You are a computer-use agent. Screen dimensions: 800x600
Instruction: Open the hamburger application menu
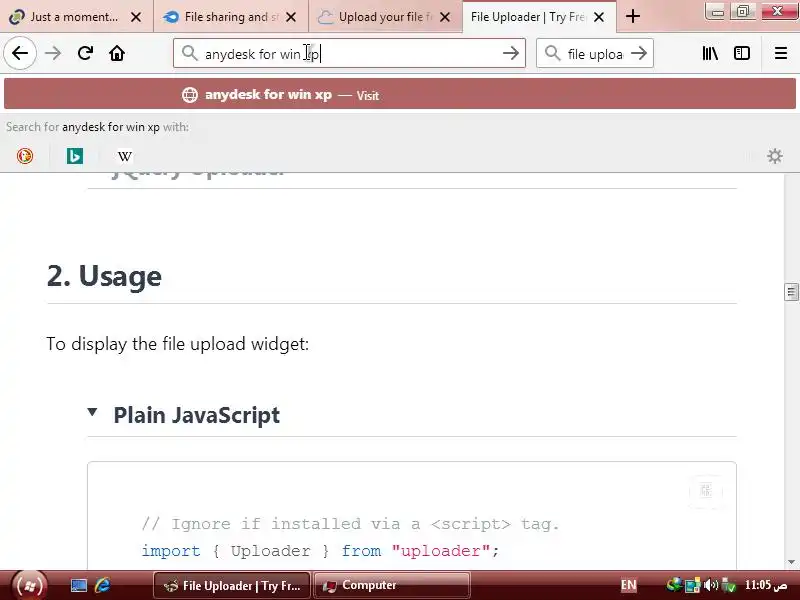pos(781,53)
